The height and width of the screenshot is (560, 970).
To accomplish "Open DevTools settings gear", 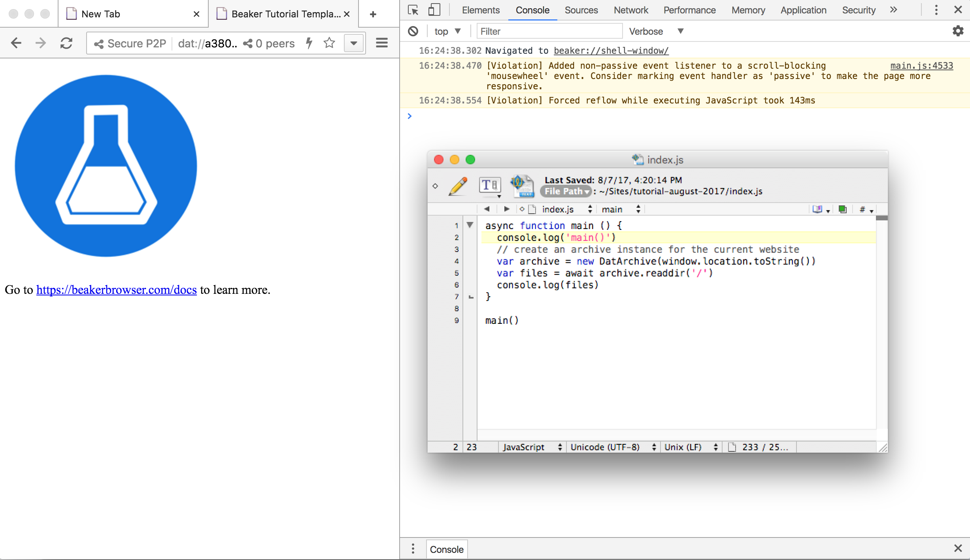I will tap(958, 31).
